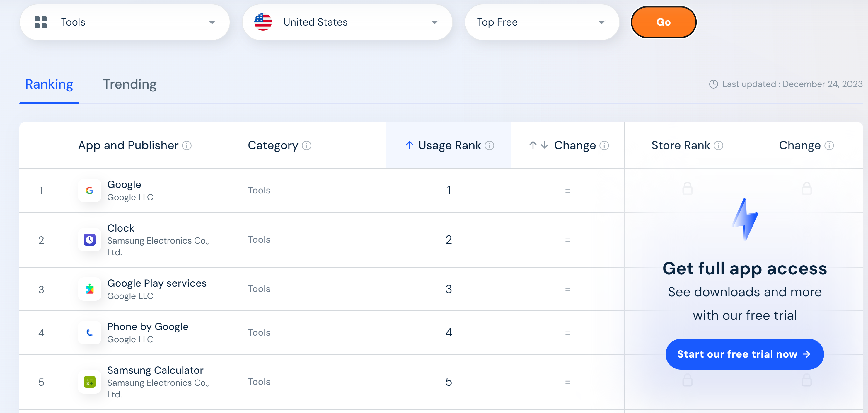
Task: Click the US flag icon
Action: (263, 22)
